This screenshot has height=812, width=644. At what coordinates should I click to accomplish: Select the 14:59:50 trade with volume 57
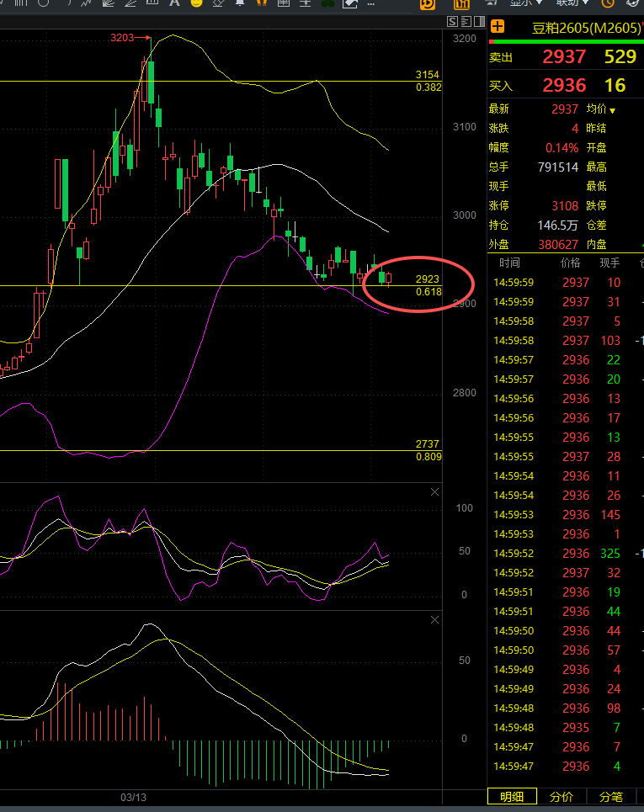(x=566, y=650)
